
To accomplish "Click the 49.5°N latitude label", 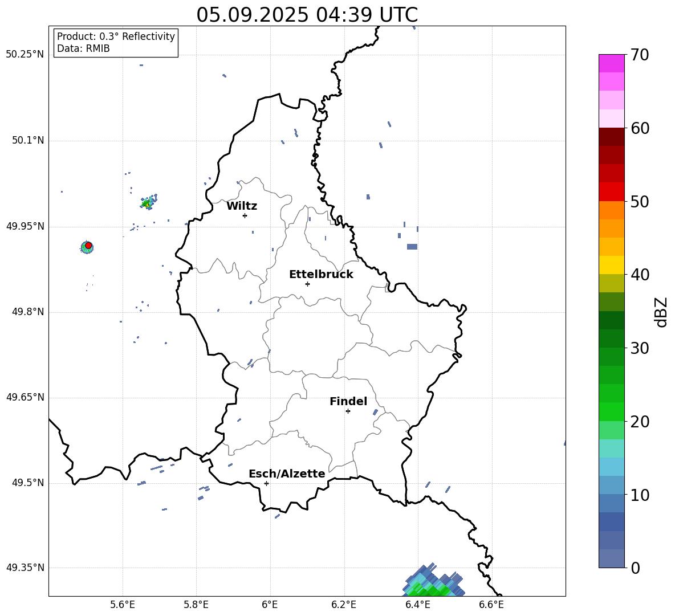I will click(28, 483).
